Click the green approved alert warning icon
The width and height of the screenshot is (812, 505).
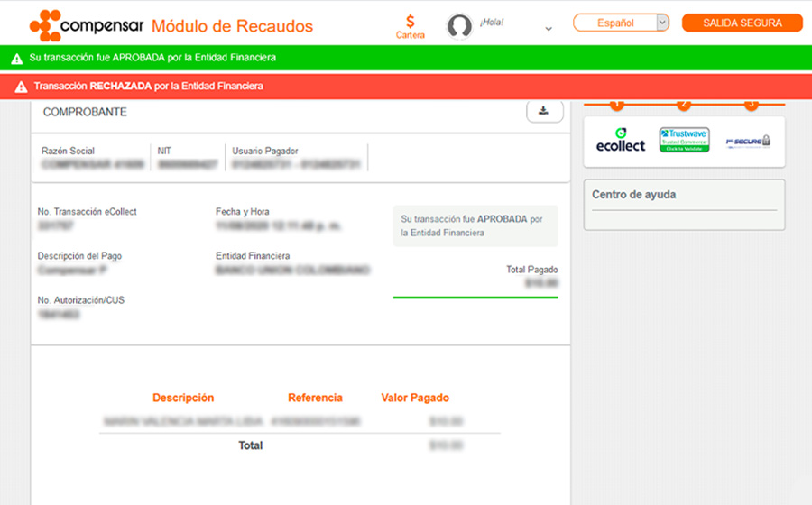[17, 58]
